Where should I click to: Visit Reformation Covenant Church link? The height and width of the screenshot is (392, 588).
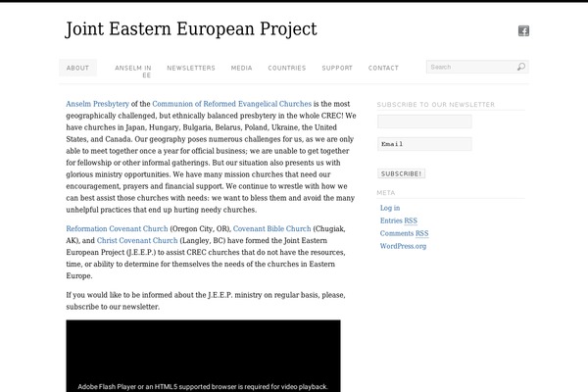coord(117,228)
